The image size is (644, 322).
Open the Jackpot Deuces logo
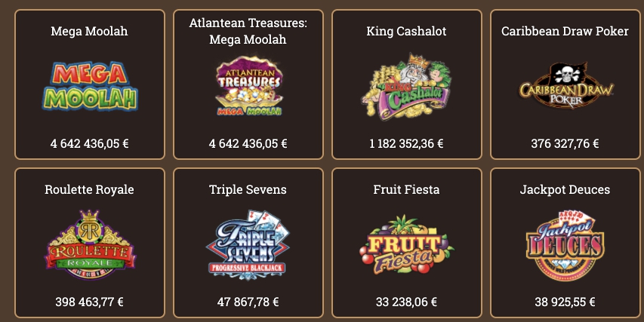tap(565, 246)
